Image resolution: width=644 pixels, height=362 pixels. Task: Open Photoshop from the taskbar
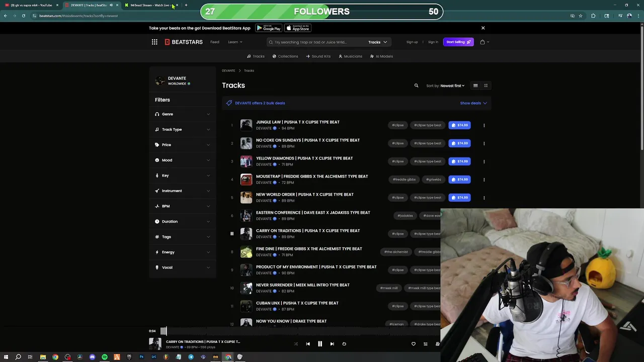pos(141,357)
